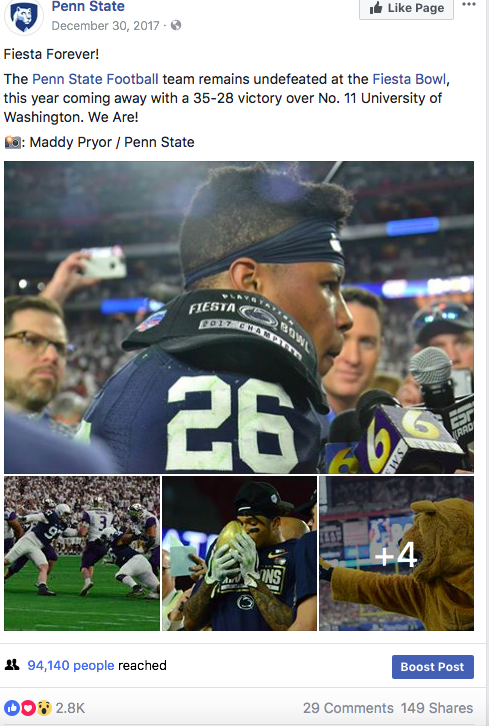Screen dimensions: 489x726
Task: Click the red Love reaction icon
Action: pos(28,707)
